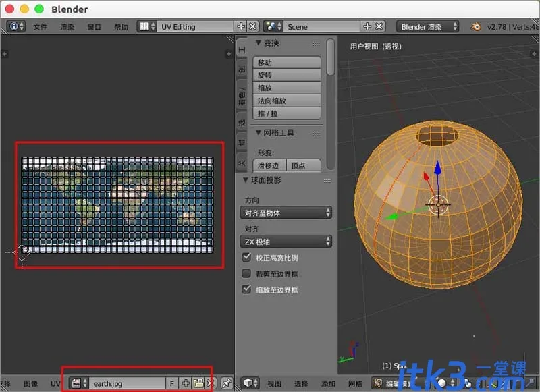Toggle 缩放至边界框 checkbox
Viewport: 540px width, 392px height.
246,289
